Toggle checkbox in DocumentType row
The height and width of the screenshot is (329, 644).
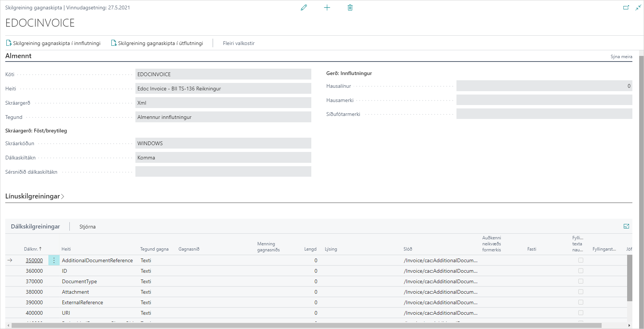(x=581, y=281)
